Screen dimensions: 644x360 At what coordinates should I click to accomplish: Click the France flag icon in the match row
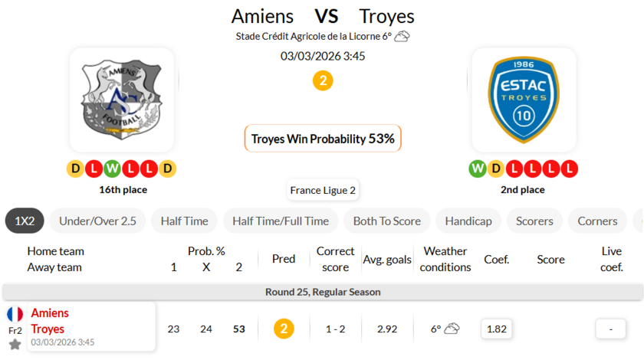tap(15, 314)
